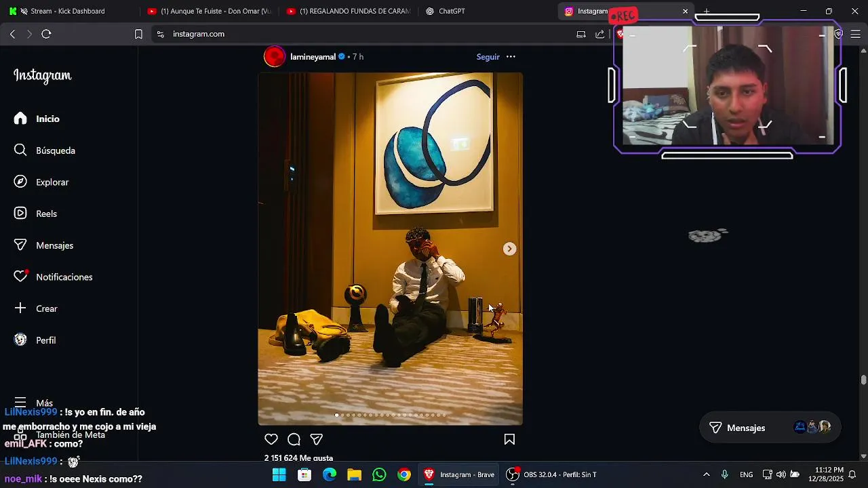Launch Microsoft Edge from taskbar

pyautogui.click(x=330, y=474)
